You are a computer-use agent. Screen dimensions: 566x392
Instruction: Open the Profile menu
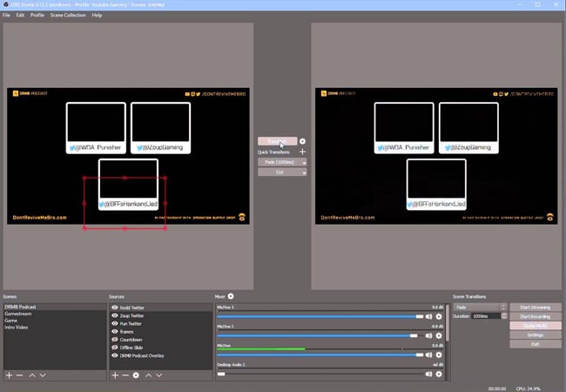point(37,15)
